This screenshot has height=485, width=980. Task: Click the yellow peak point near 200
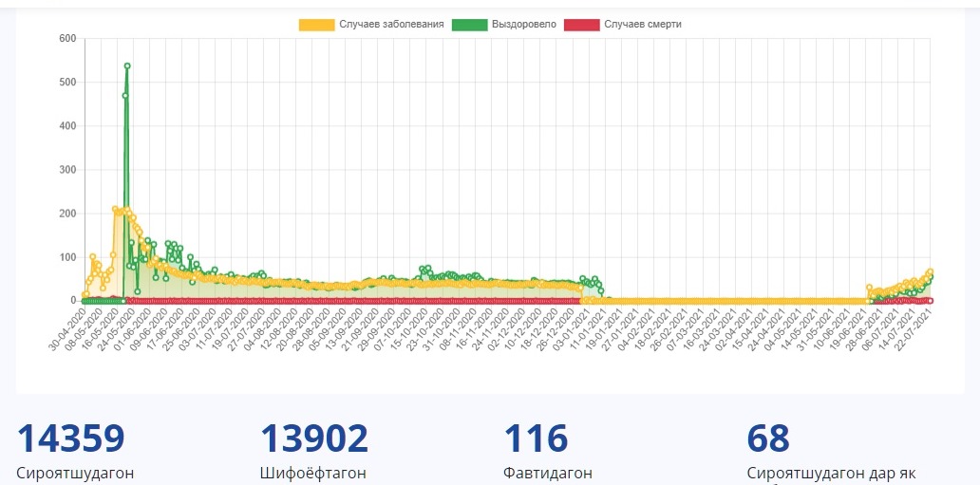[115, 209]
